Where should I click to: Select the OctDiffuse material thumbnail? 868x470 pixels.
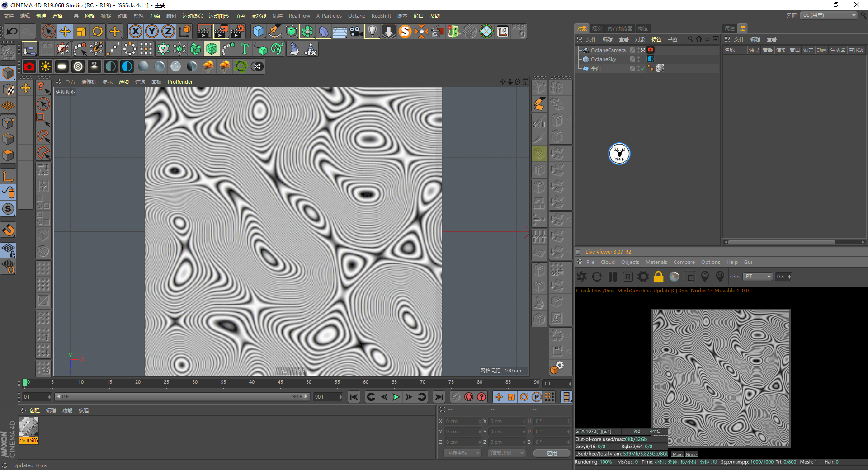coord(29,427)
